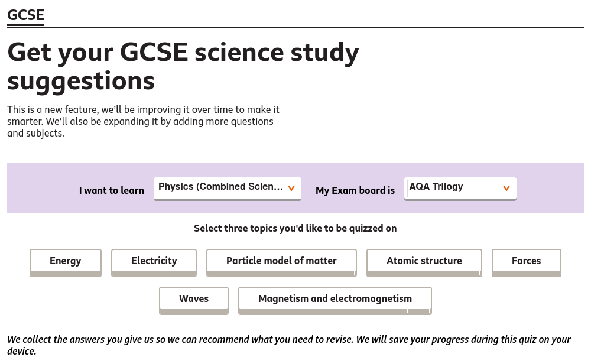
Task: Select the Energy topic
Action: click(66, 261)
